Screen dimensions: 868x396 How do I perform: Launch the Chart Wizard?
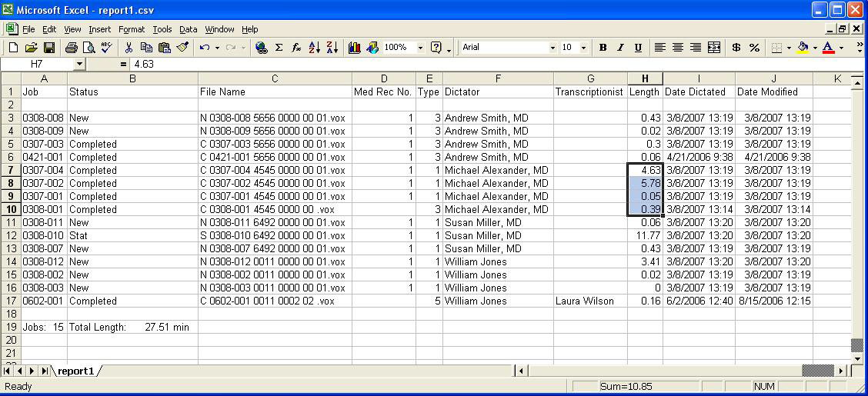tap(355, 48)
